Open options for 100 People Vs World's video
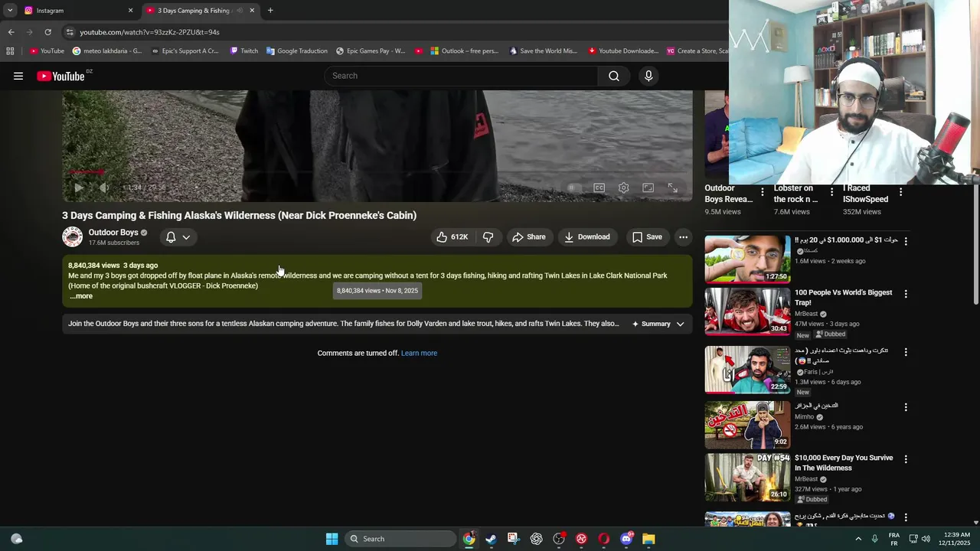This screenshot has height=551, width=980. [x=906, y=294]
